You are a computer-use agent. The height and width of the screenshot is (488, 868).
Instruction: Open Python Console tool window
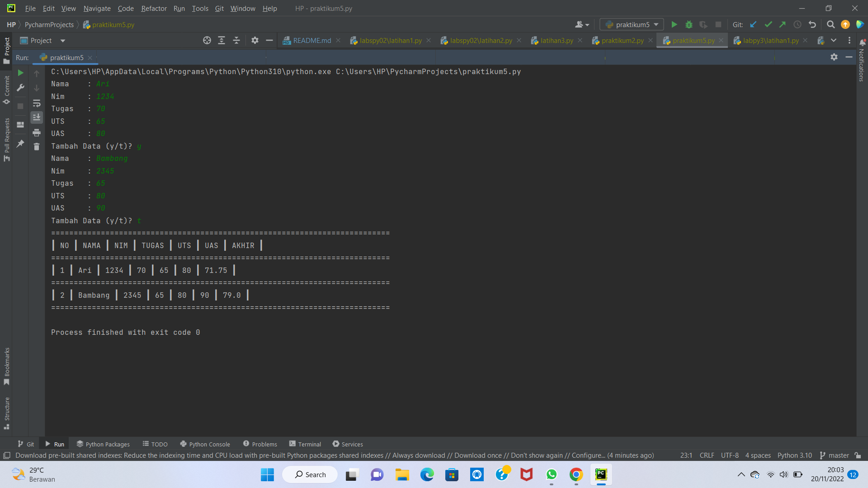(205, 444)
